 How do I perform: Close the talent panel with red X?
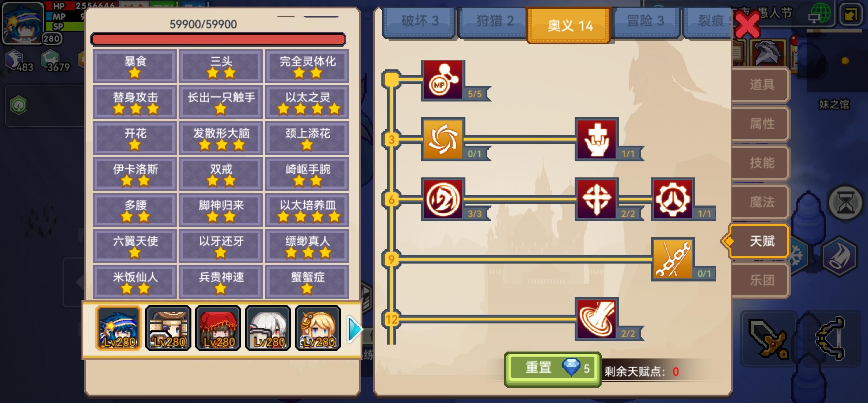pyautogui.click(x=747, y=24)
